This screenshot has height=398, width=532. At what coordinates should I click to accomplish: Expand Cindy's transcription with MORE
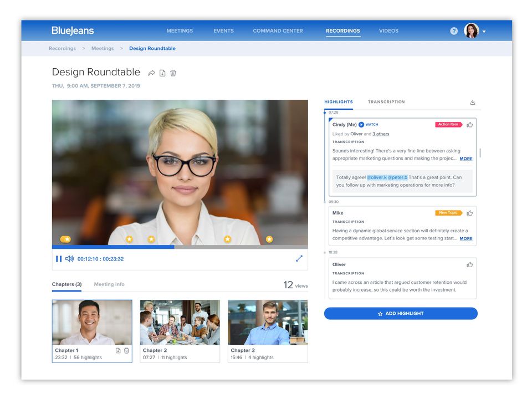tap(466, 159)
